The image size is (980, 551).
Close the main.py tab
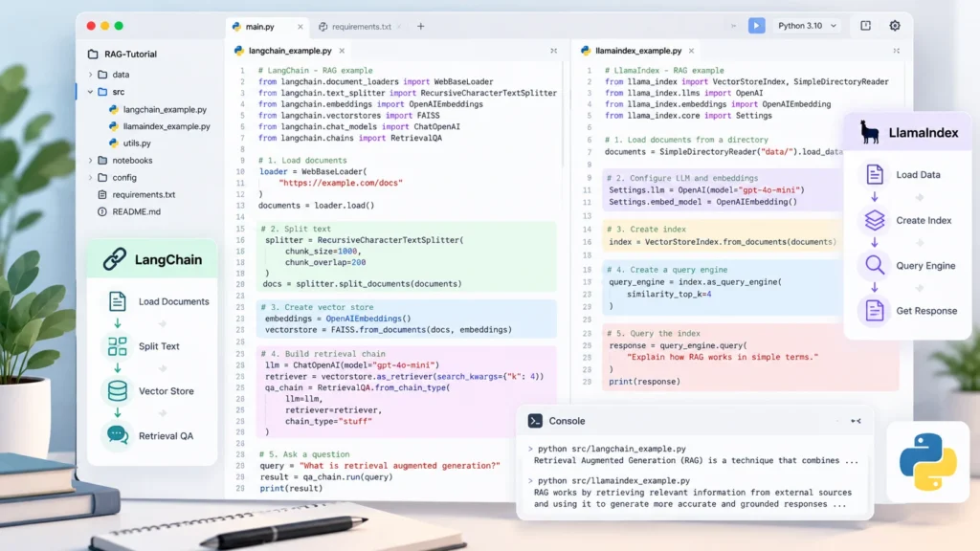pos(300,27)
